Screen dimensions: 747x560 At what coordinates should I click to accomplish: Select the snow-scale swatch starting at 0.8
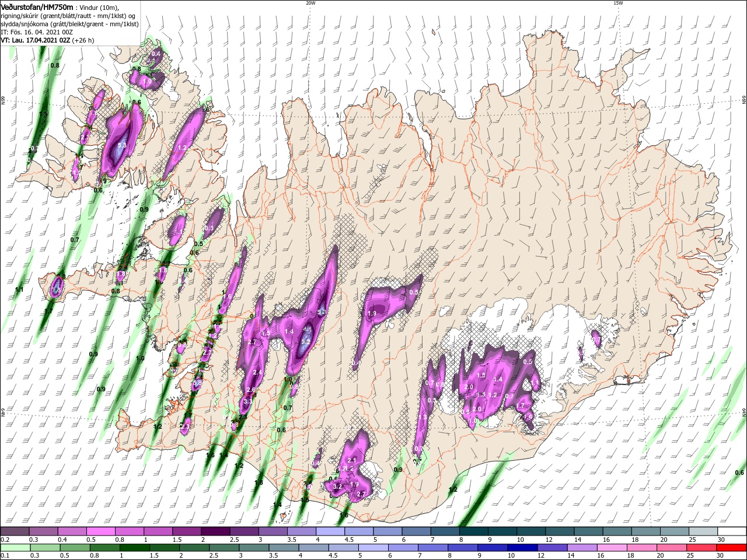click(x=129, y=530)
